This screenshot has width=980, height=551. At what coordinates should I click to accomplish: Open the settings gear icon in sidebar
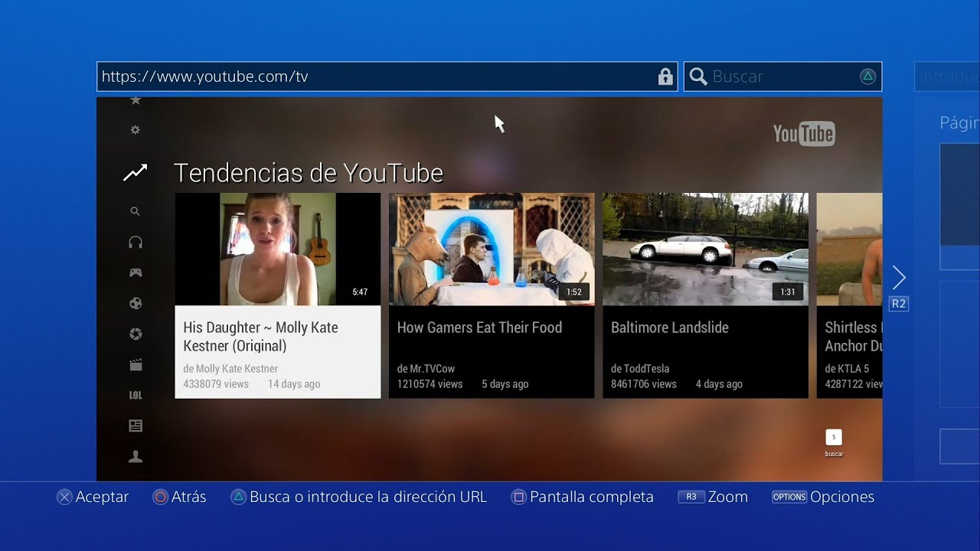136,130
